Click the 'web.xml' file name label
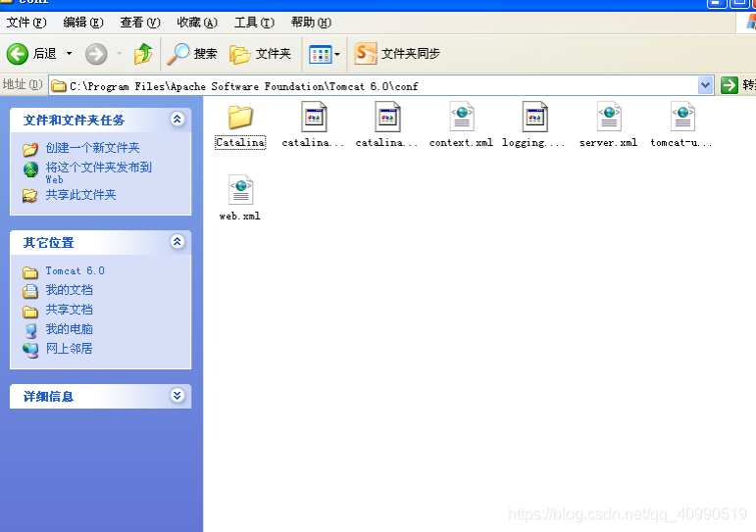 pyautogui.click(x=239, y=216)
